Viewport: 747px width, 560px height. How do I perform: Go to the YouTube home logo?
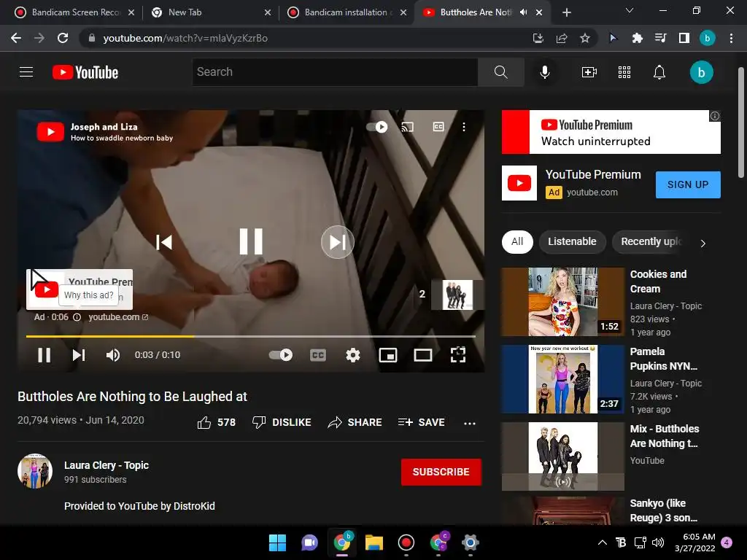coord(85,72)
